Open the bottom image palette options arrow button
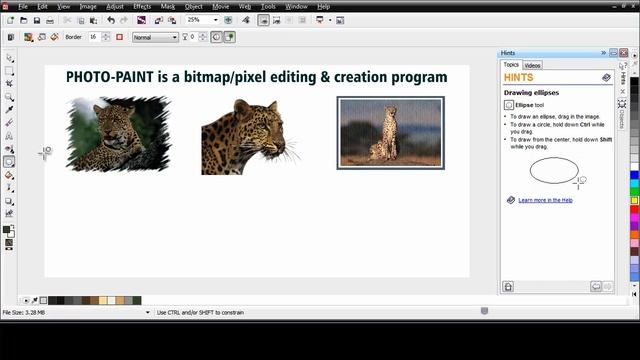 26,300
